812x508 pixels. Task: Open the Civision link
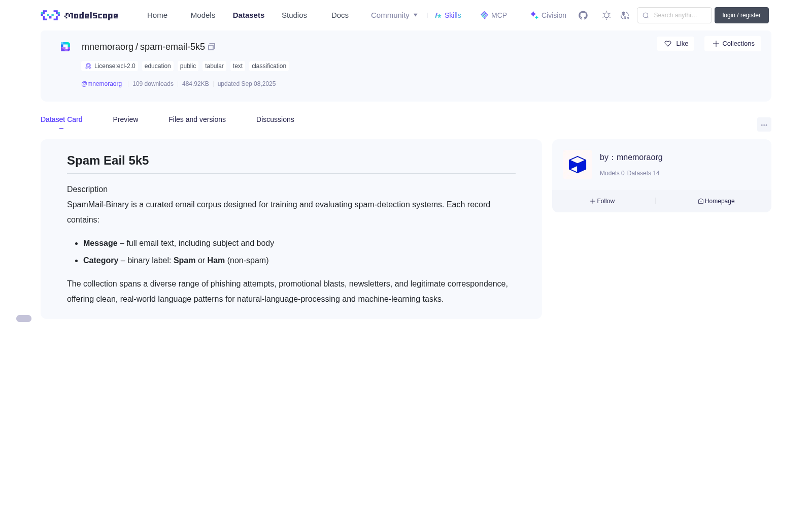click(548, 15)
